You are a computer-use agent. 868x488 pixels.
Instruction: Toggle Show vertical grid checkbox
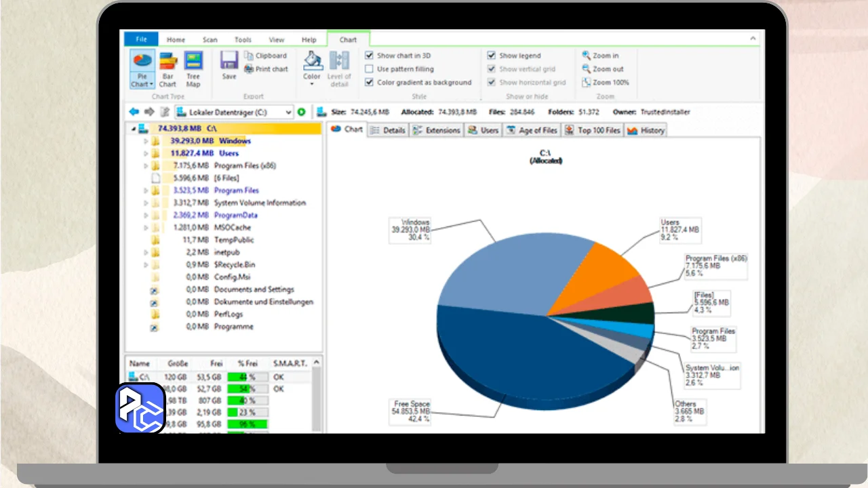(x=492, y=69)
